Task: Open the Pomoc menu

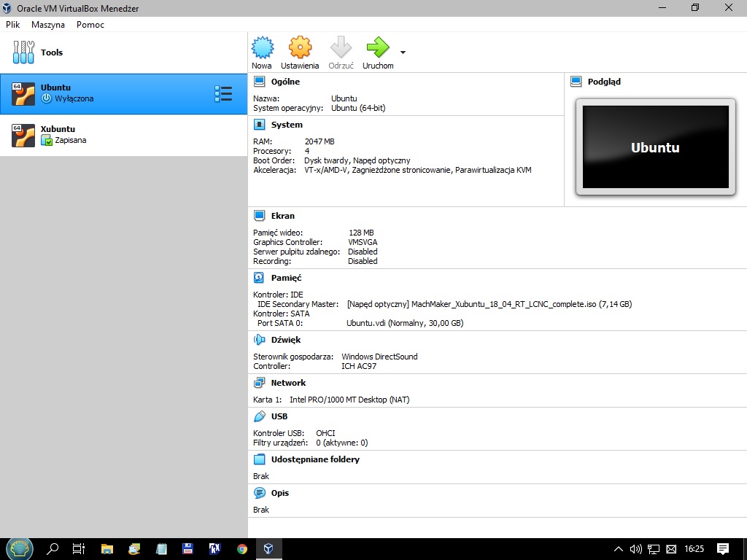Action: (x=90, y=25)
